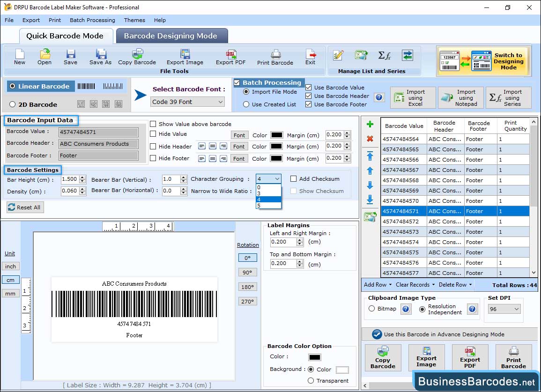This screenshot has height=392, width=541.
Task: Check the Hide Value checkbox
Action: [153, 134]
